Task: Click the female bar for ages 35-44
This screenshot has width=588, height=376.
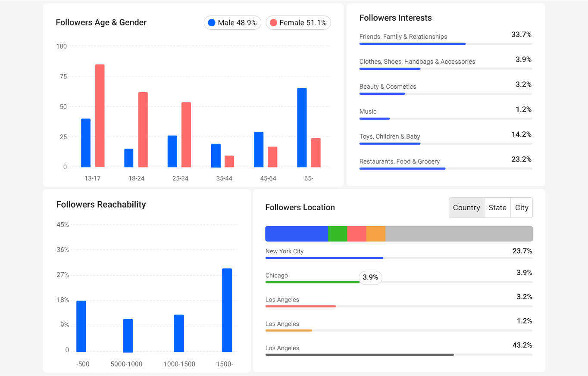Action: click(x=229, y=162)
